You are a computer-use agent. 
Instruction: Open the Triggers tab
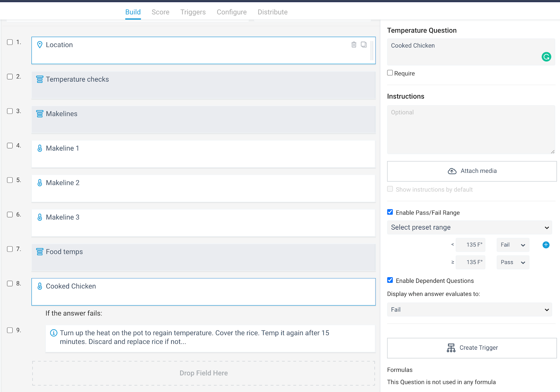[193, 12]
